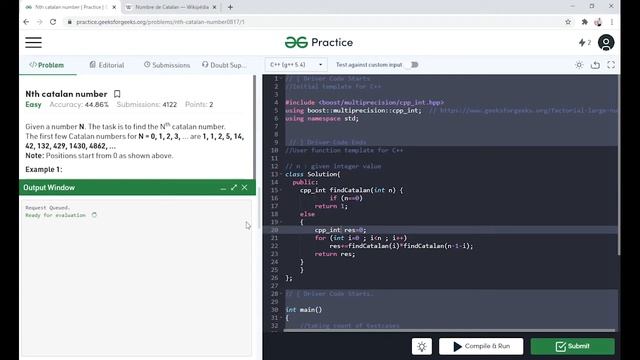Close the Nth catalan number browser tab

click(x=114, y=7)
